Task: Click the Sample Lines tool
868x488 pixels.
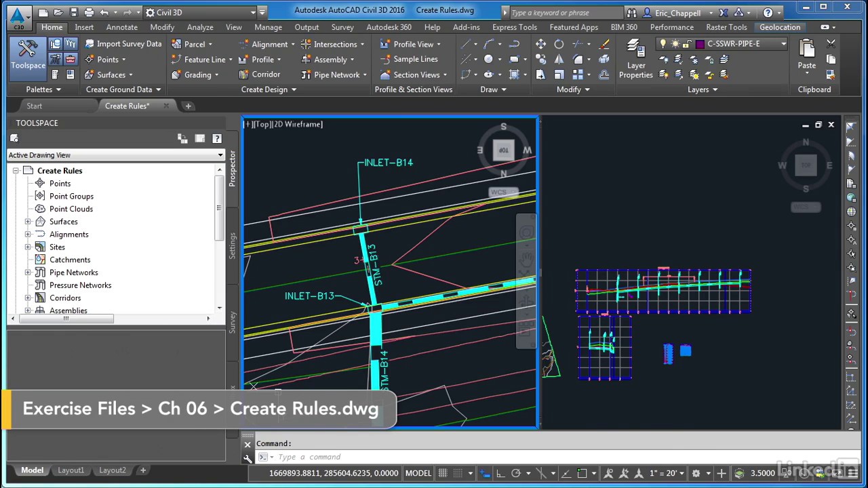Action: coord(409,59)
